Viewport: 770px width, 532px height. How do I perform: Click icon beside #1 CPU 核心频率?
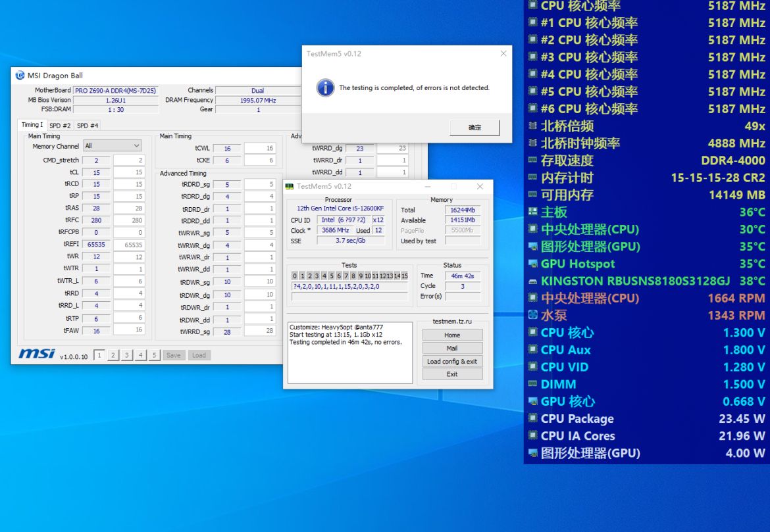532,22
